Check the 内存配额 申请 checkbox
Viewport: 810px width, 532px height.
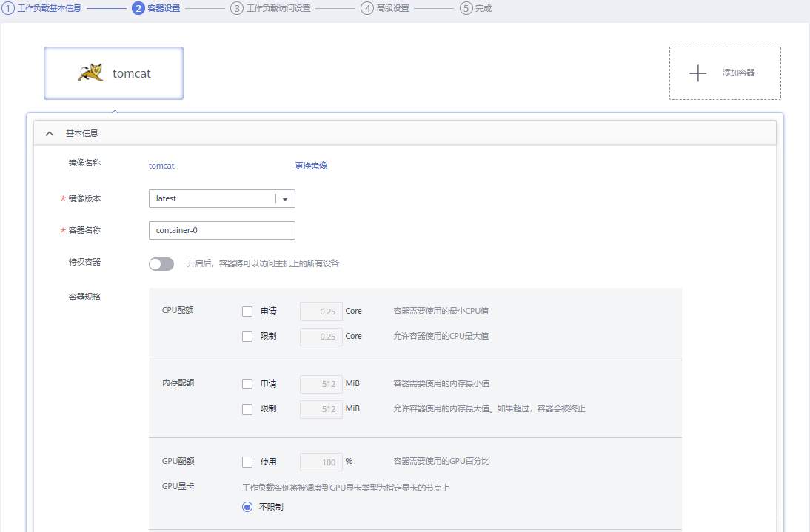point(247,384)
